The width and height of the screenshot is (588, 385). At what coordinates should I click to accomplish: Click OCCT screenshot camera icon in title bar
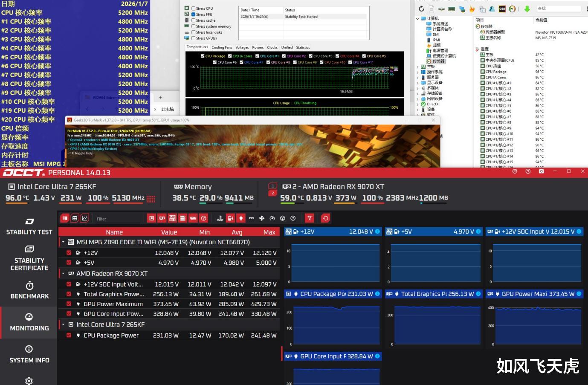tap(541, 171)
